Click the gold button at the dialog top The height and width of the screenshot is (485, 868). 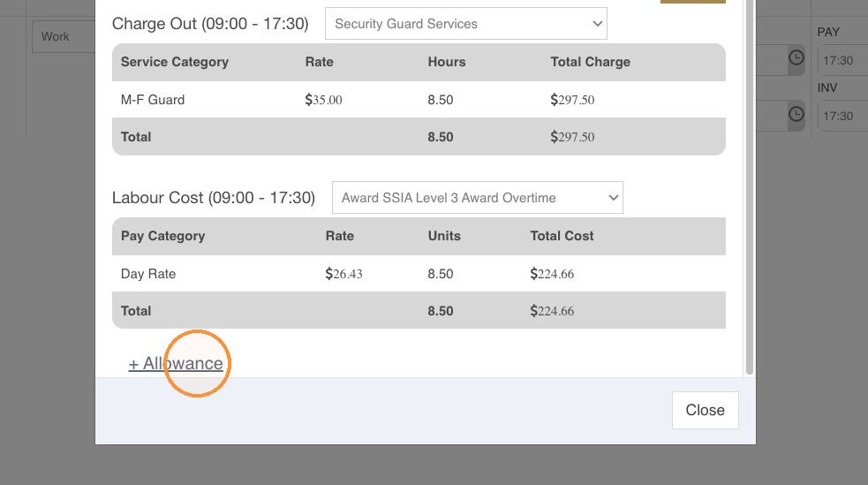click(x=693, y=2)
